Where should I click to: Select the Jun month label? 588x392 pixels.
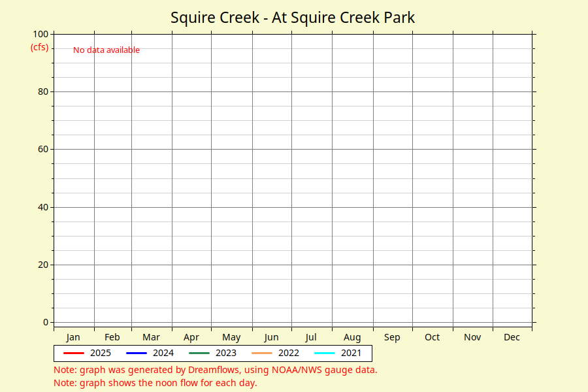point(271,337)
